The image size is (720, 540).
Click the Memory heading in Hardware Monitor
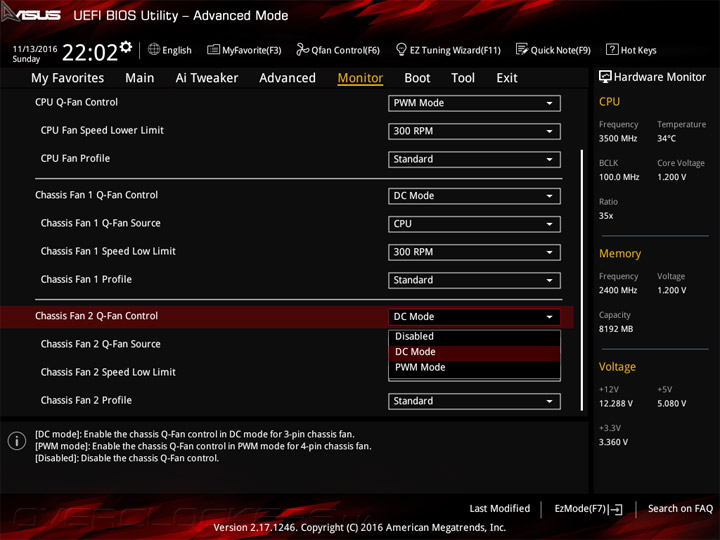[620, 254]
